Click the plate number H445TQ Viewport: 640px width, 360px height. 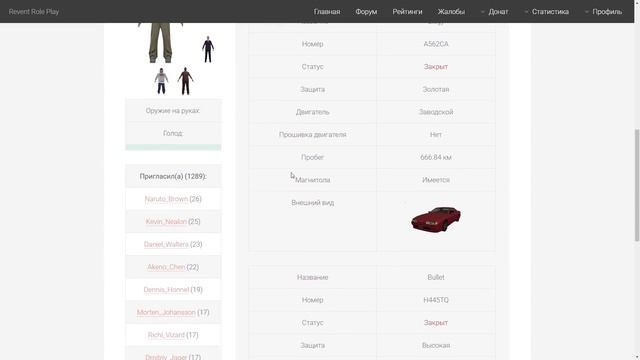(436, 300)
